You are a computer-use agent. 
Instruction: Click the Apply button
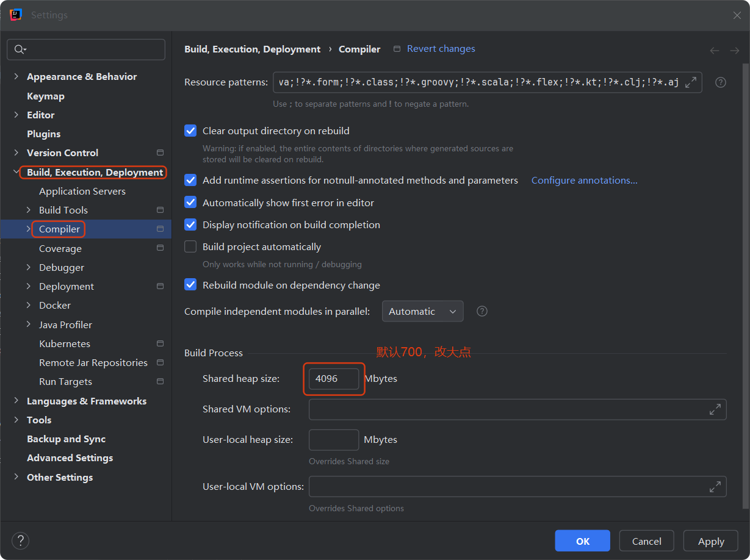pyautogui.click(x=711, y=541)
